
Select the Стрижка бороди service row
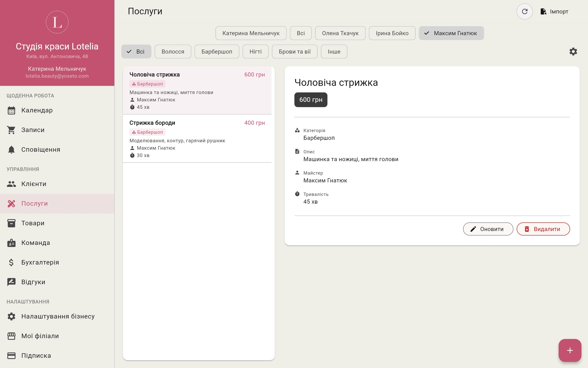[197, 138]
